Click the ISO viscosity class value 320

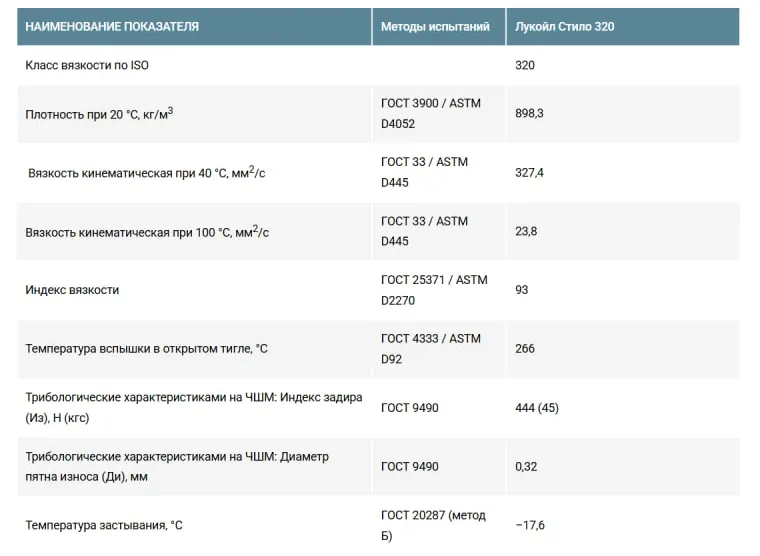point(525,65)
